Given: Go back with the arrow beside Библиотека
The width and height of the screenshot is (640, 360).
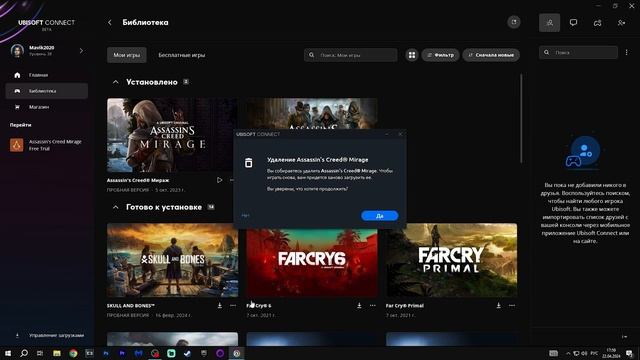Looking at the screenshot, I should 109,22.
